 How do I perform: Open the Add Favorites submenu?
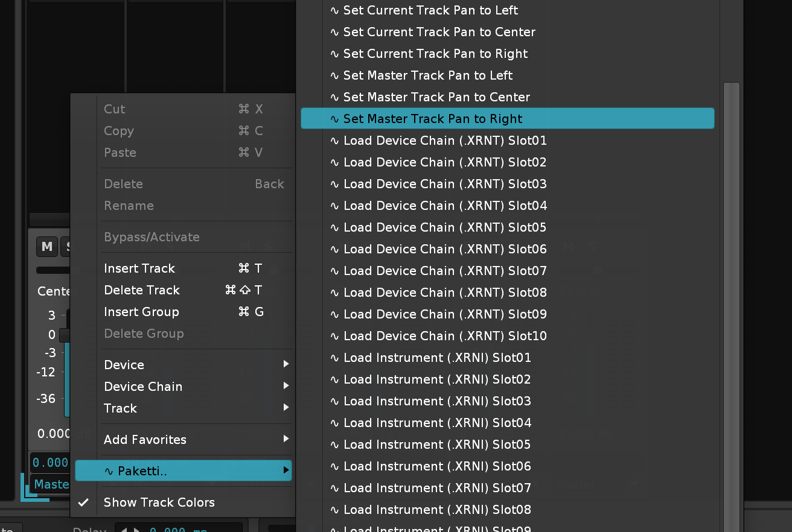(x=145, y=440)
